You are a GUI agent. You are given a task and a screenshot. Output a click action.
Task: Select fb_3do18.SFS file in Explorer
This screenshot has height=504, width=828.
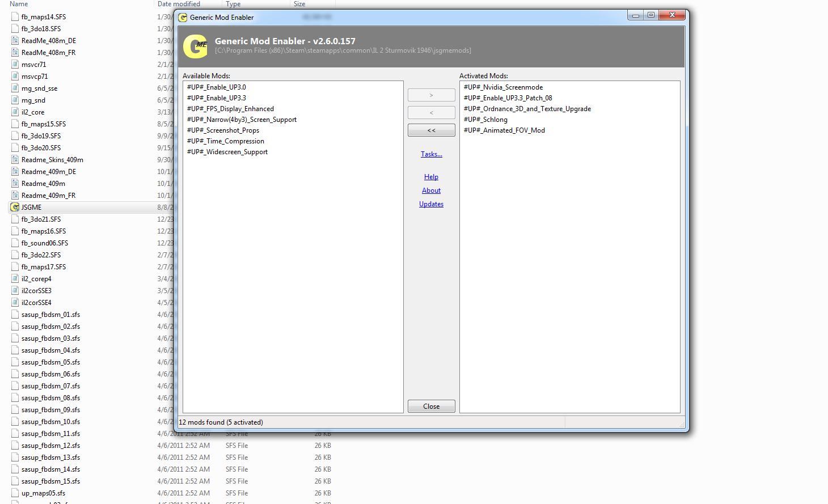[41, 29]
